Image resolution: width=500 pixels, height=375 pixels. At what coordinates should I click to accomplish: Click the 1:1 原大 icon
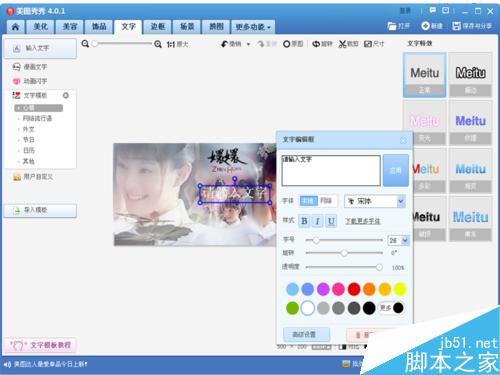coord(171,44)
